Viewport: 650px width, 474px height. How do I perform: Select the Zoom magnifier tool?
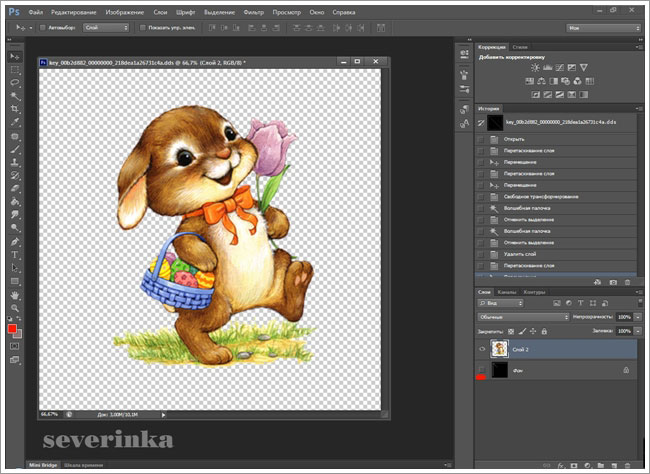click(x=14, y=308)
